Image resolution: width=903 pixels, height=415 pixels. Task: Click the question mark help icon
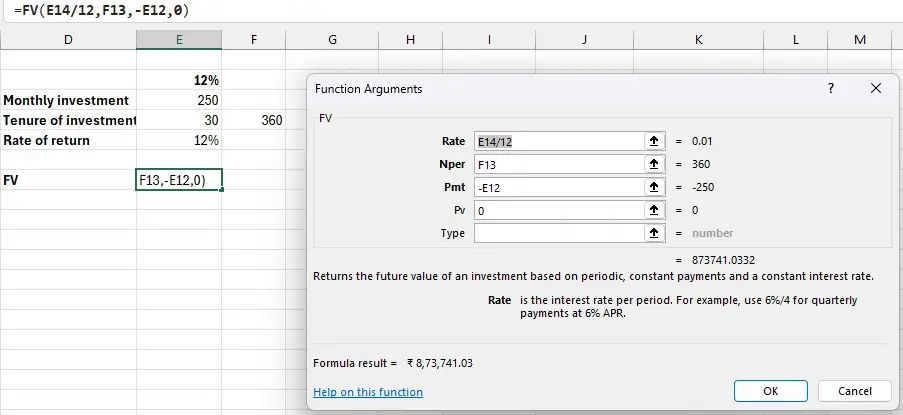830,89
